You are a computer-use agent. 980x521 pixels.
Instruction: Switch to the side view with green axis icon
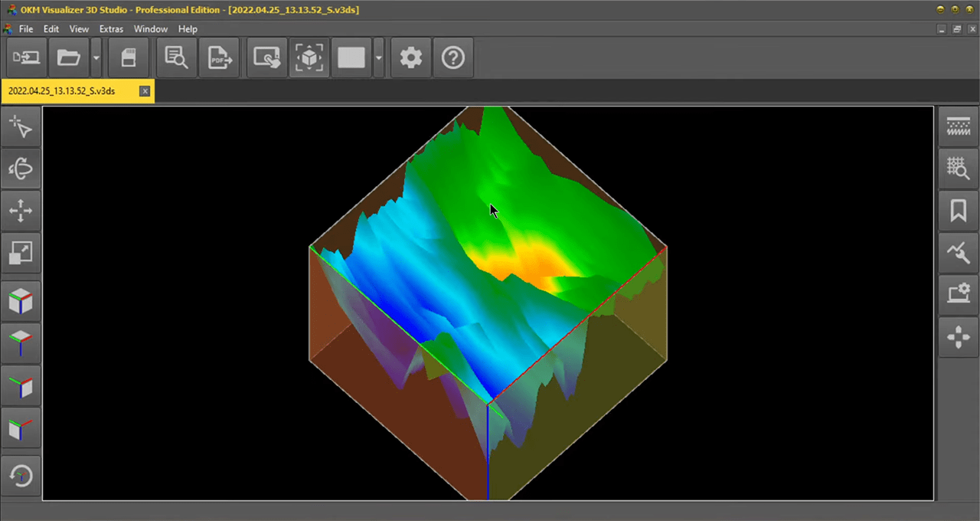point(21,385)
